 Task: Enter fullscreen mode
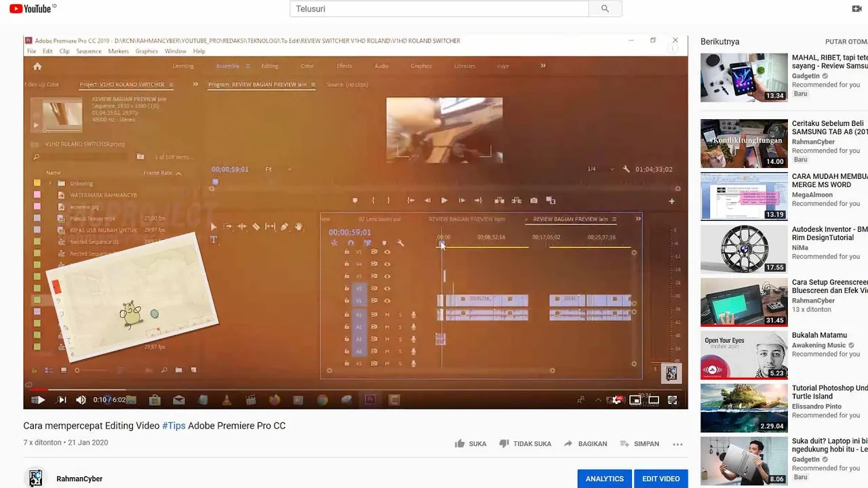tap(672, 400)
